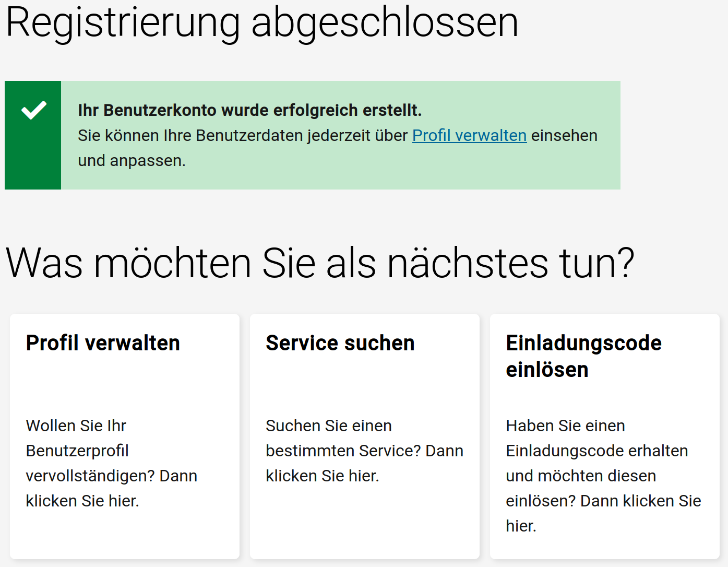
Task: Open profile completion via first card
Action: click(x=124, y=436)
